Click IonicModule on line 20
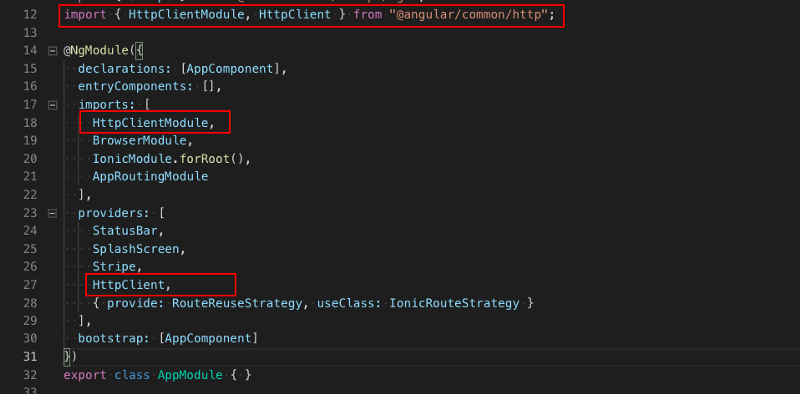Viewport: 800px width, 394px height. coord(132,159)
